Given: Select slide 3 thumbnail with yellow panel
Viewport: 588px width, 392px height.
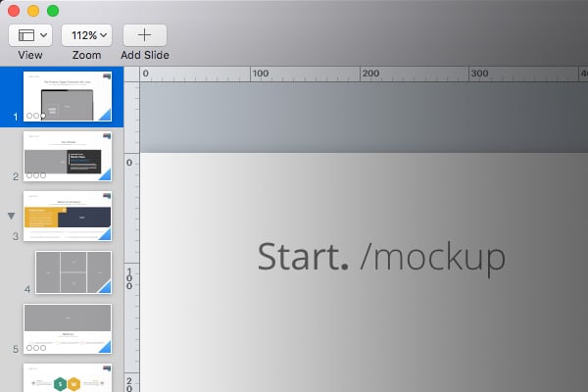Looking at the screenshot, I should click(68, 217).
